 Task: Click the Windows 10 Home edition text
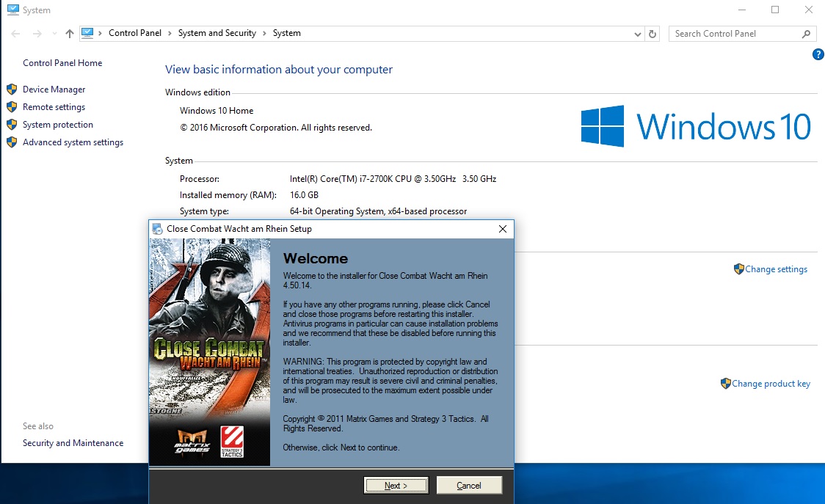pyautogui.click(x=217, y=111)
